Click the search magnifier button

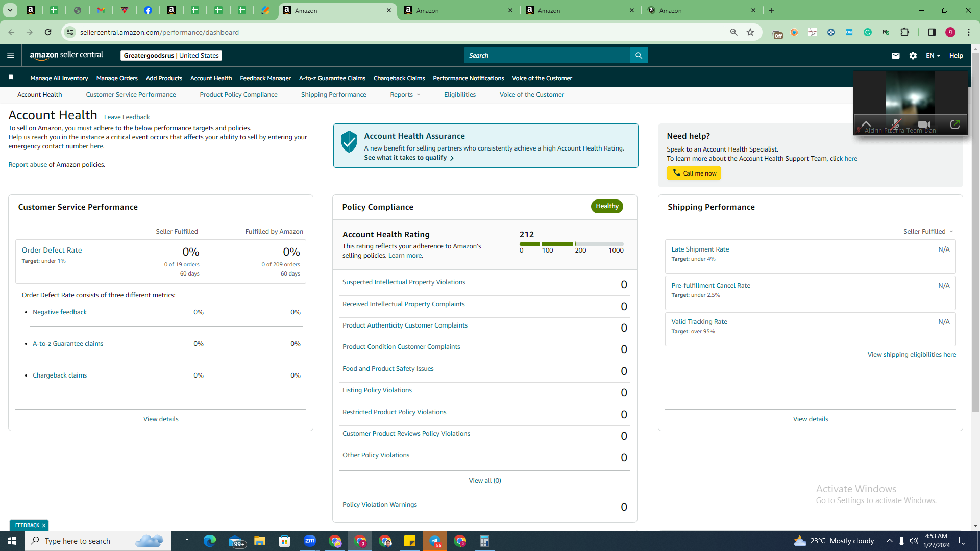[x=639, y=56]
